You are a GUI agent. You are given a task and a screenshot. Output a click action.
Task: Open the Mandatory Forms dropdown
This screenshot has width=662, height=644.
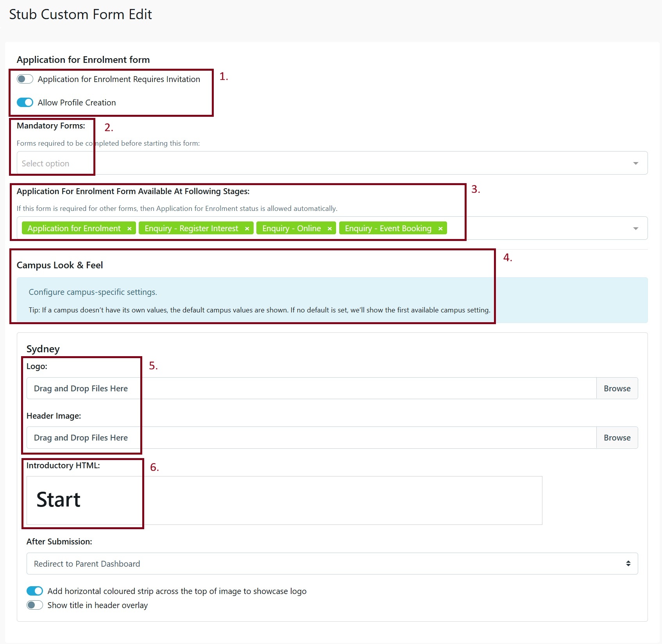[635, 163]
